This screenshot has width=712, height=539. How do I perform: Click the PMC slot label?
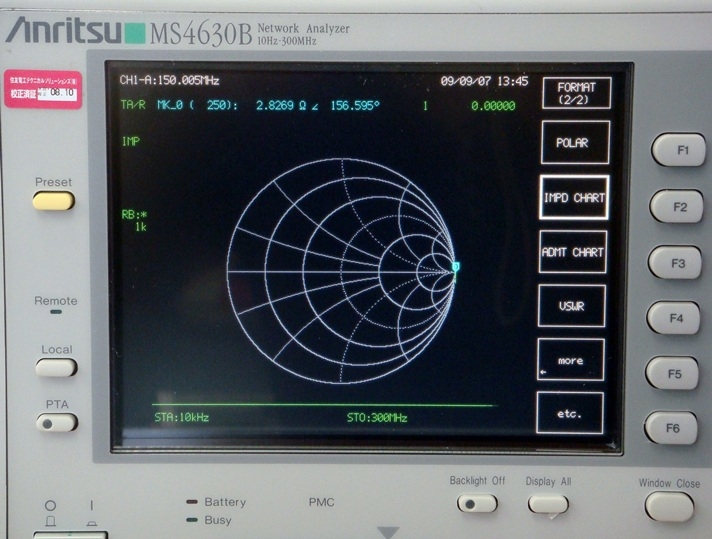pyautogui.click(x=321, y=502)
